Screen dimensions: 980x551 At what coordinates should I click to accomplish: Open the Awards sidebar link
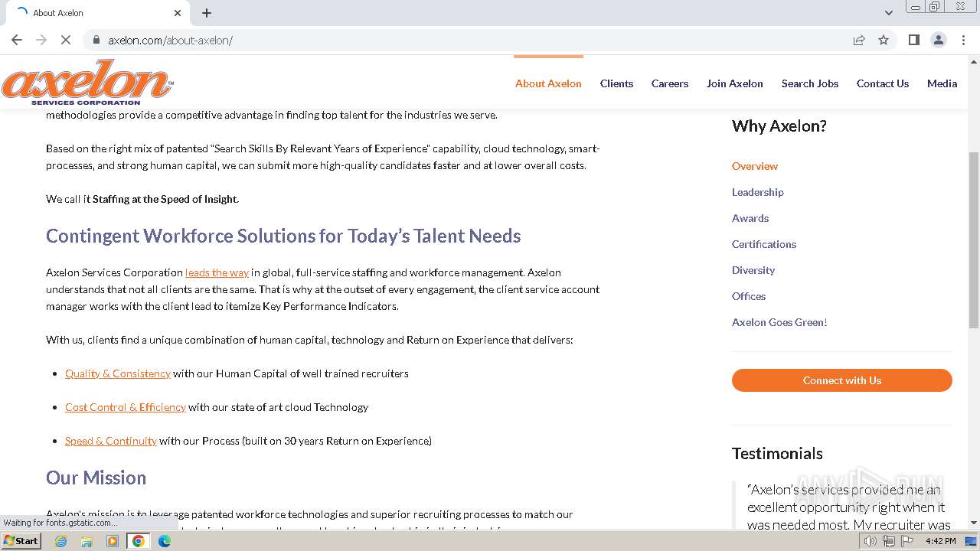750,218
